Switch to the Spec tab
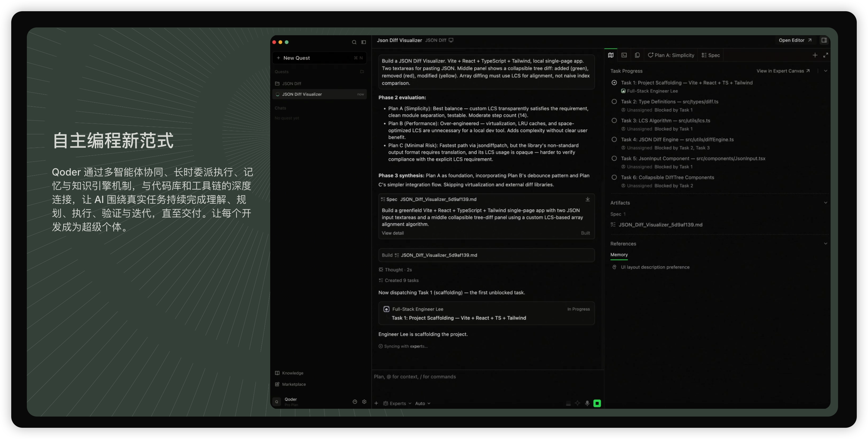 tap(711, 55)
